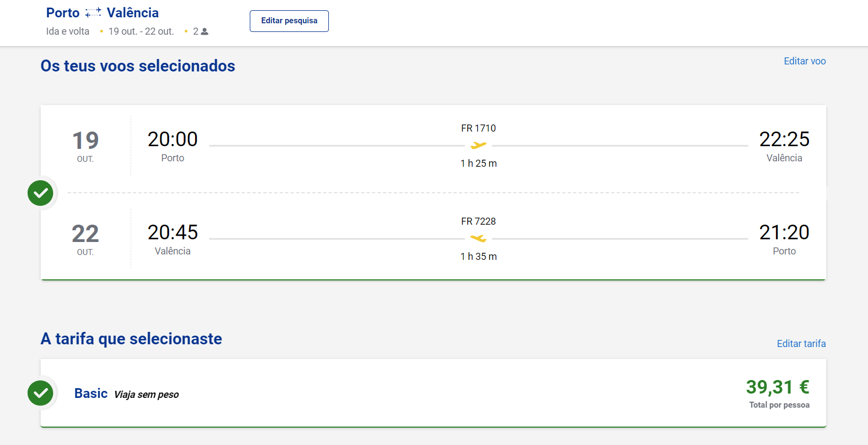The width and height of the screenshot is (868, 445).
Task: Click the round-trip arrows icon between Porto and Valência
Action: click(93, 13)
